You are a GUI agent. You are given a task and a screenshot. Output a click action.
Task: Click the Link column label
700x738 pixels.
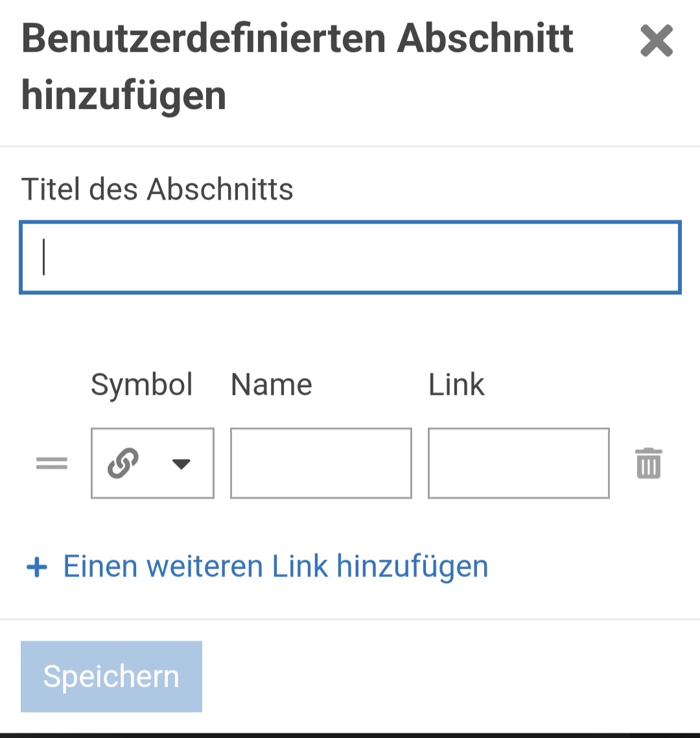tap(456, 385)
